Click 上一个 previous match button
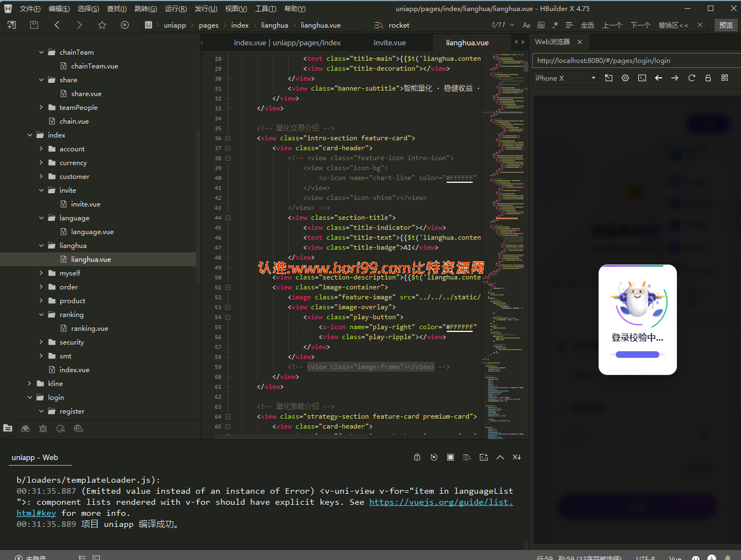 (x=612, y=25)
